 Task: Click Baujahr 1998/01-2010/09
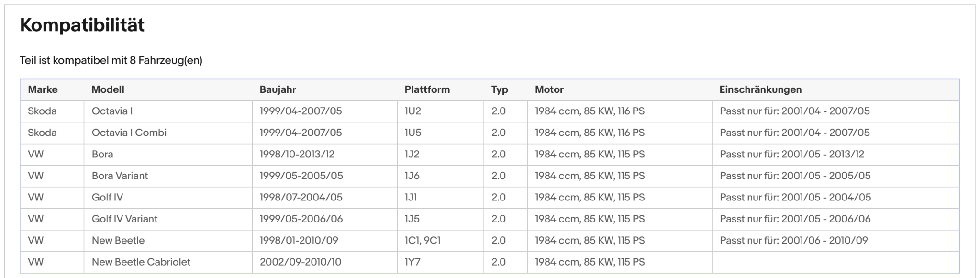pos(299,240)
